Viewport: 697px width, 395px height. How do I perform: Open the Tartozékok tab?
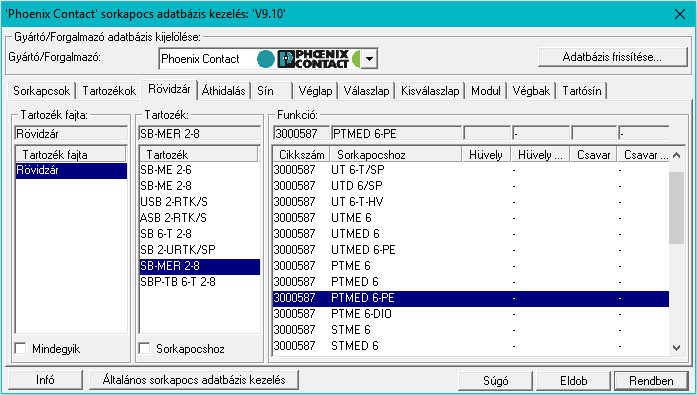(x=109, y=91)
